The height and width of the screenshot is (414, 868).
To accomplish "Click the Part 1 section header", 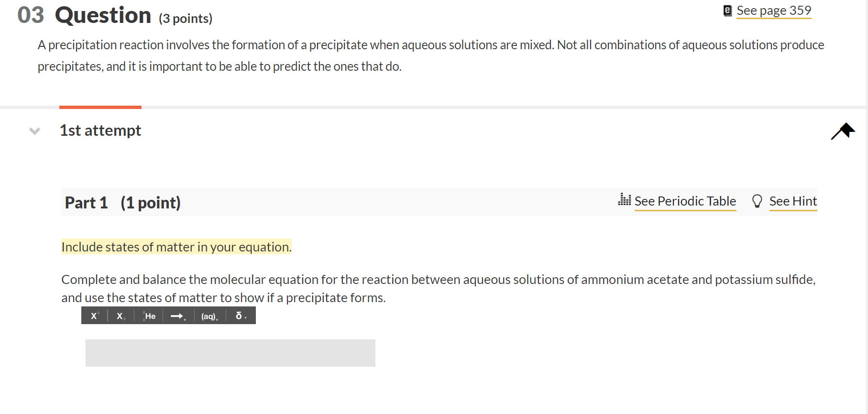I will 122,202.
